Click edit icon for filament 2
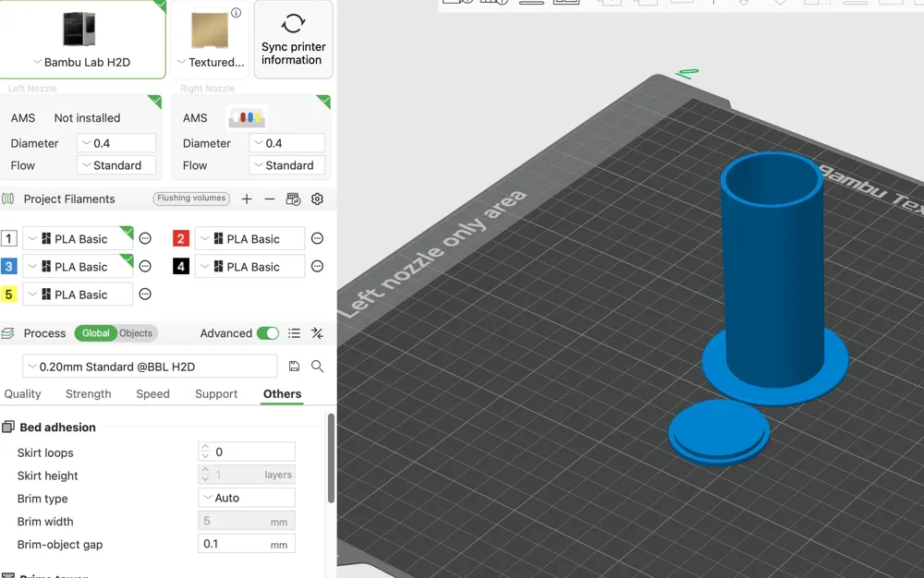Screen dimensions: 924x578 pyautogui.click(x=317, y=238)
